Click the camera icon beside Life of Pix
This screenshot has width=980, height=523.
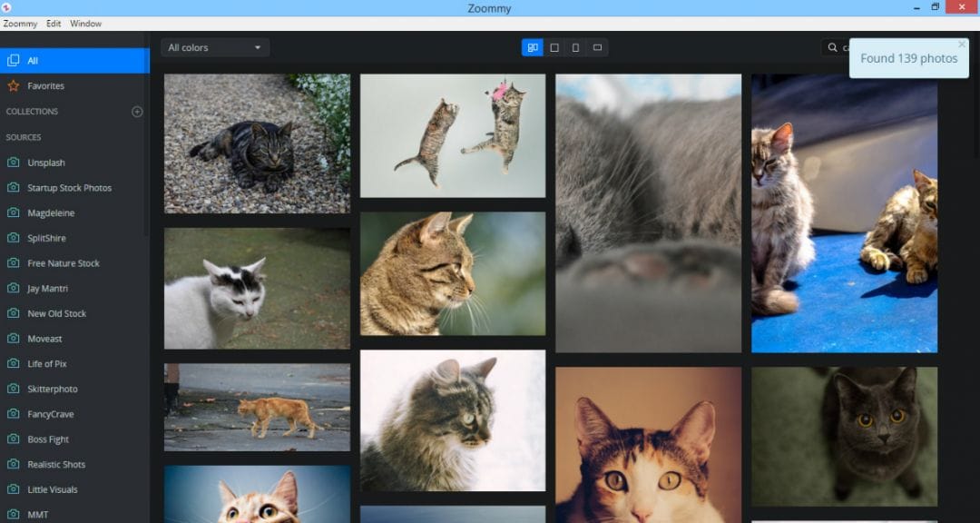(13, 363)
